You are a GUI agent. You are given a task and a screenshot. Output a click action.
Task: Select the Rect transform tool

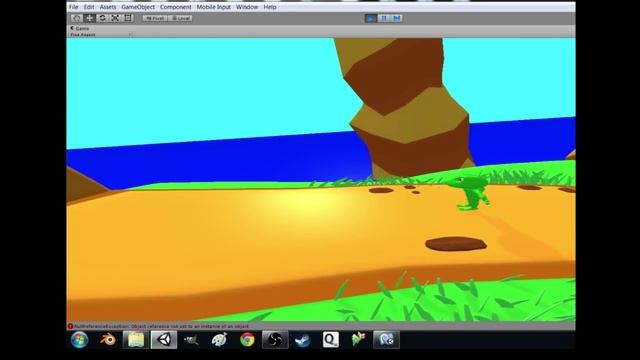coord(128,18)
